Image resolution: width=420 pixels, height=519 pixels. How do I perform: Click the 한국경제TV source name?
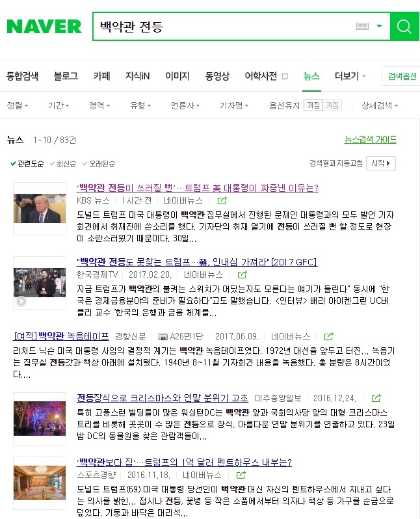97,274
